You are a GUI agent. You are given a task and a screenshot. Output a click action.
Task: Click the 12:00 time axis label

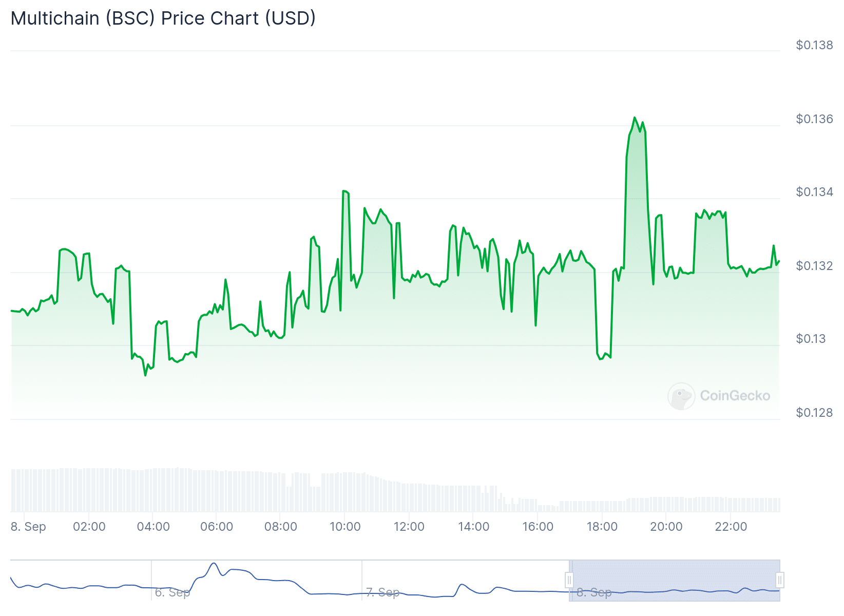point(409,527)
